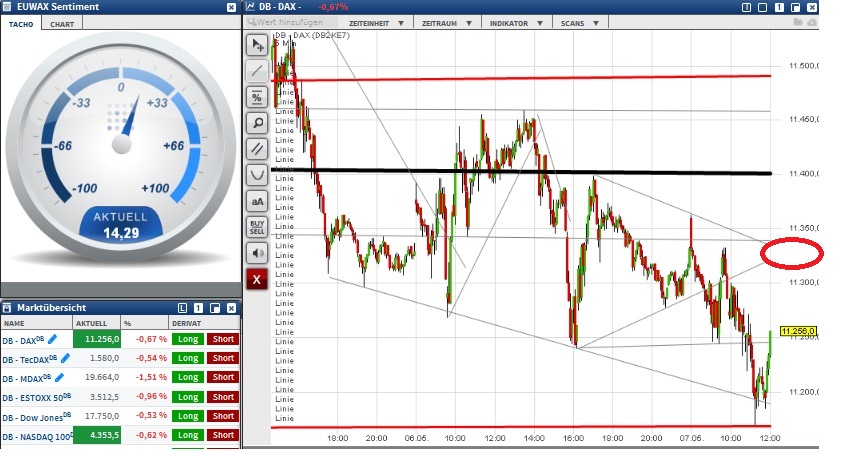Sort by the NAME column header
This screenshot has width=859, height=452.
pos(37,323)
